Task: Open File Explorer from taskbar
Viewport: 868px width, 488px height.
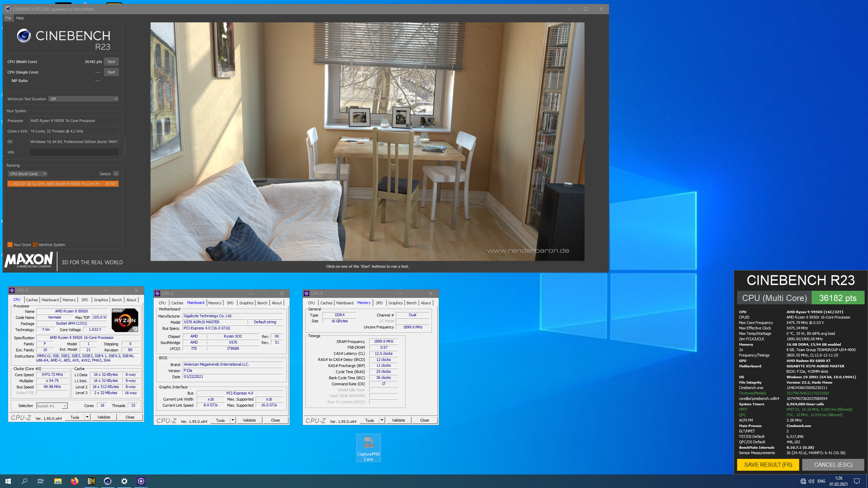Action: pos(58,481)
